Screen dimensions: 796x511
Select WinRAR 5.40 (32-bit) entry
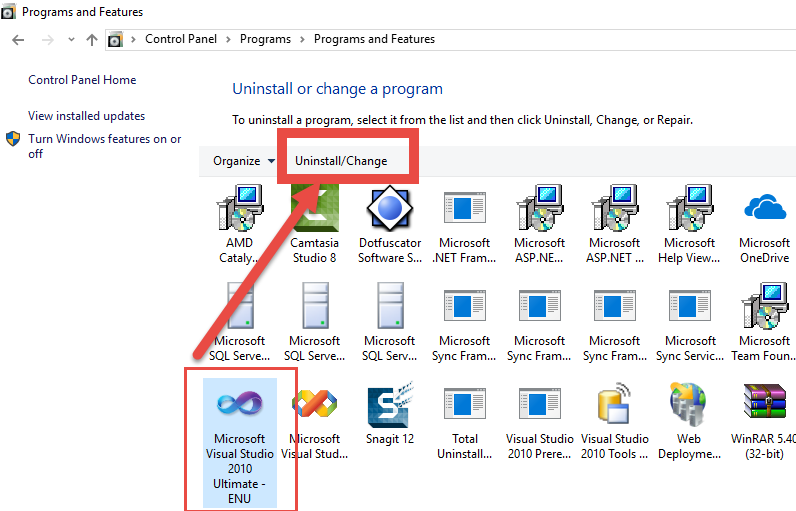(764, 421)
